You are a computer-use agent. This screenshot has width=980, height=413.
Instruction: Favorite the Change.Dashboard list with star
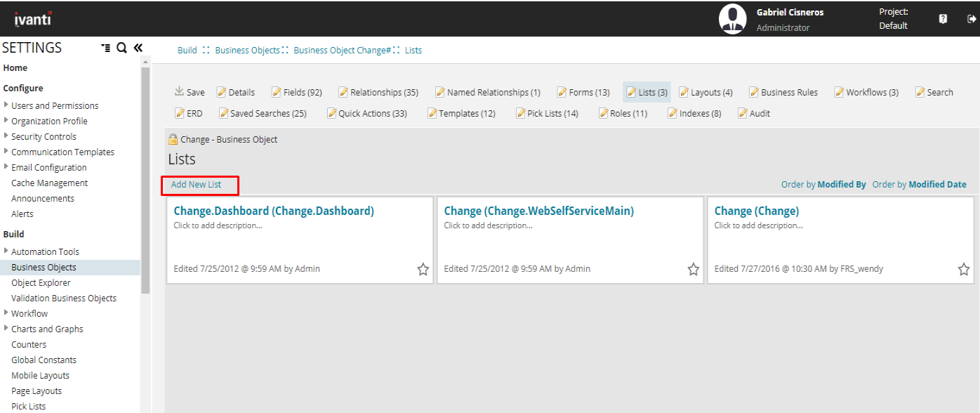[x=423, y=269]
